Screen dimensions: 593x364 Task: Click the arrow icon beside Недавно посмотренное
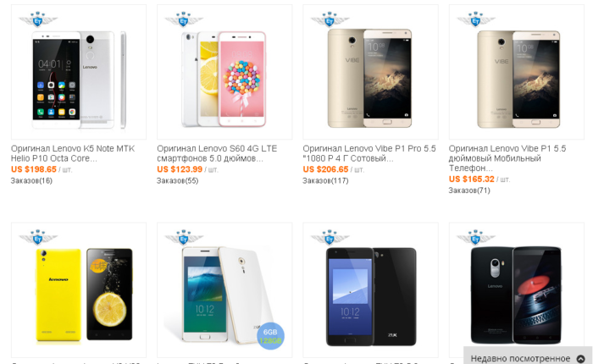tap(580, 359)
